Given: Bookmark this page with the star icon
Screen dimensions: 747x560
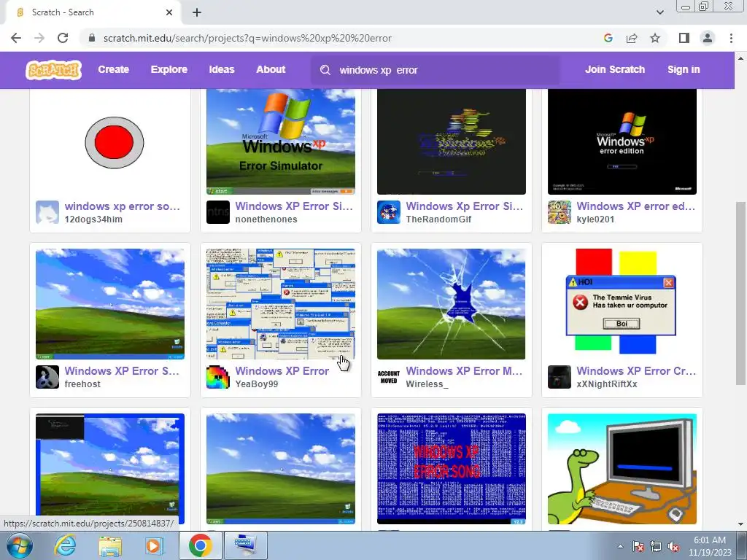Looking at the screenshot, I should [x=655, y=38].
